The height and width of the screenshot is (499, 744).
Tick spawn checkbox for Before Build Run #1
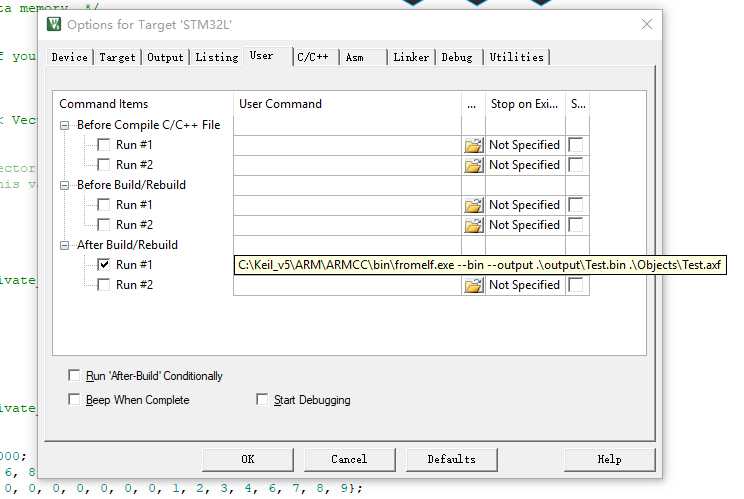(576, 204)
